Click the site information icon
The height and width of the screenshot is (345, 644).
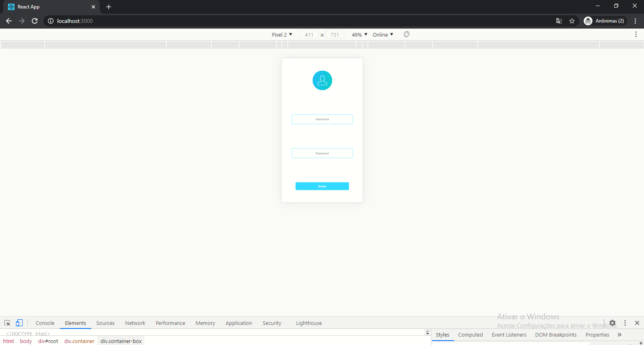(51, 21)
